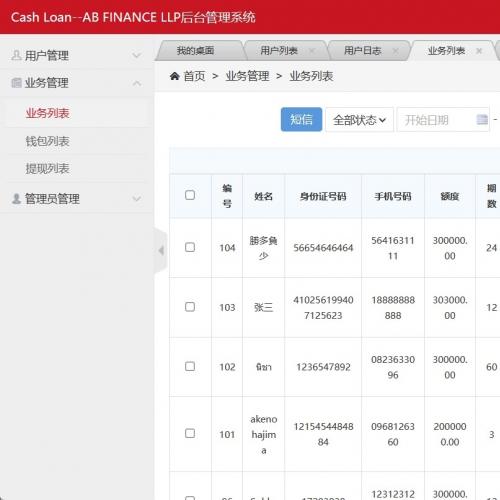
Task: Click phone number 0823633096
Action: click(x=393, y=367)
